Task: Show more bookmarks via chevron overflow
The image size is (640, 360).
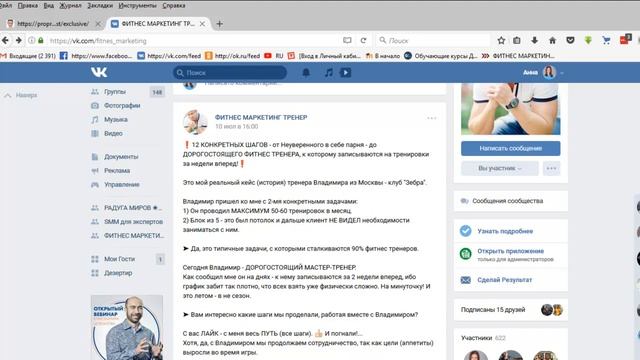Action: [485, 56]
